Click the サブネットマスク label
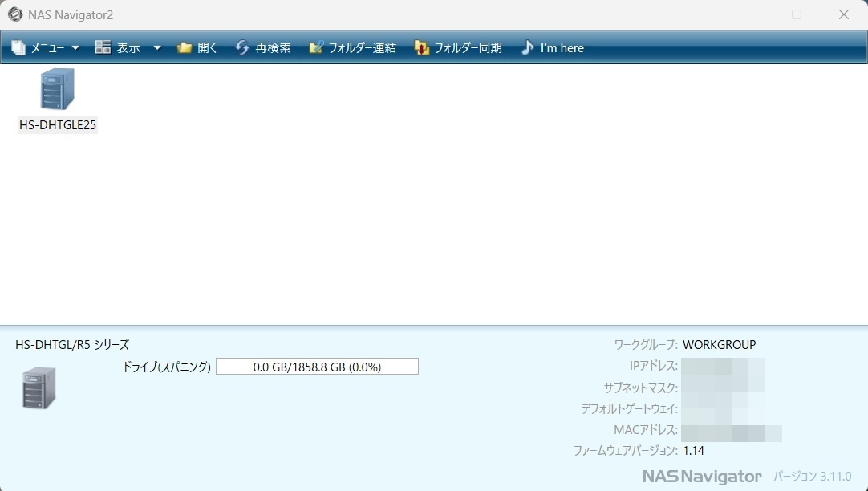This screenshot has height=491, width=868. click(640, 388)
